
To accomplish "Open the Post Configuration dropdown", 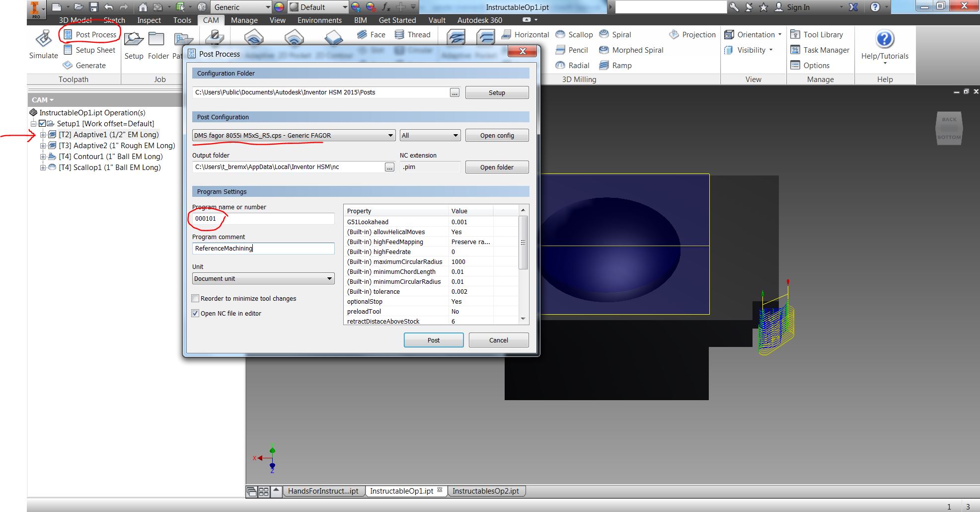I will pos(294,135).
